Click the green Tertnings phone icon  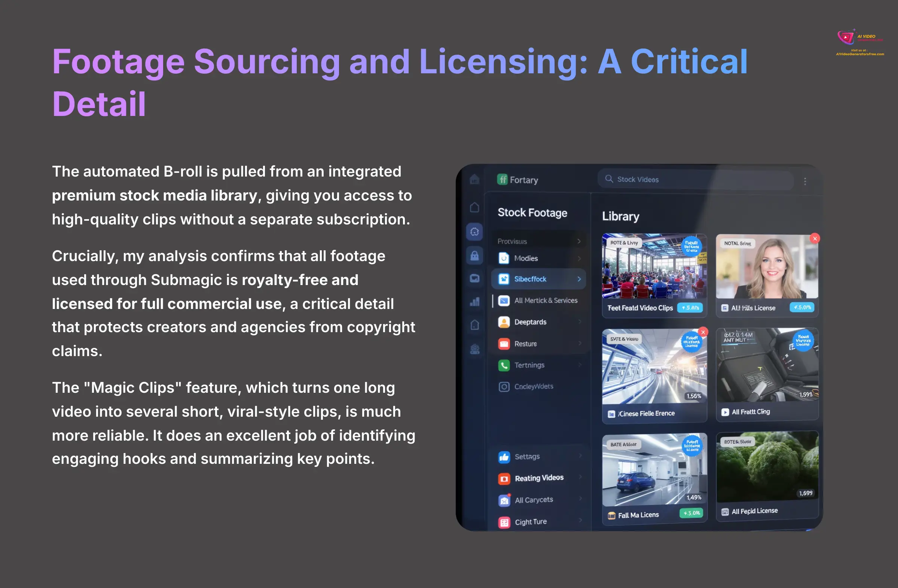coord(504,365)
